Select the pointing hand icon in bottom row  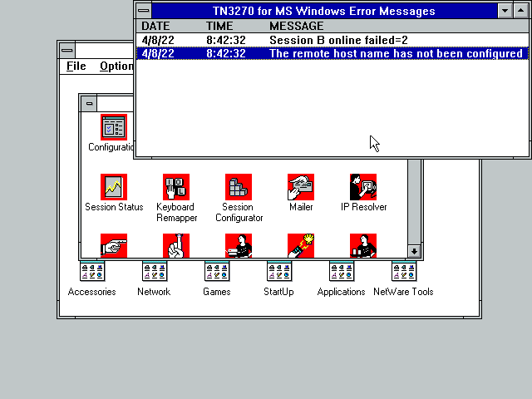[114, 246]
